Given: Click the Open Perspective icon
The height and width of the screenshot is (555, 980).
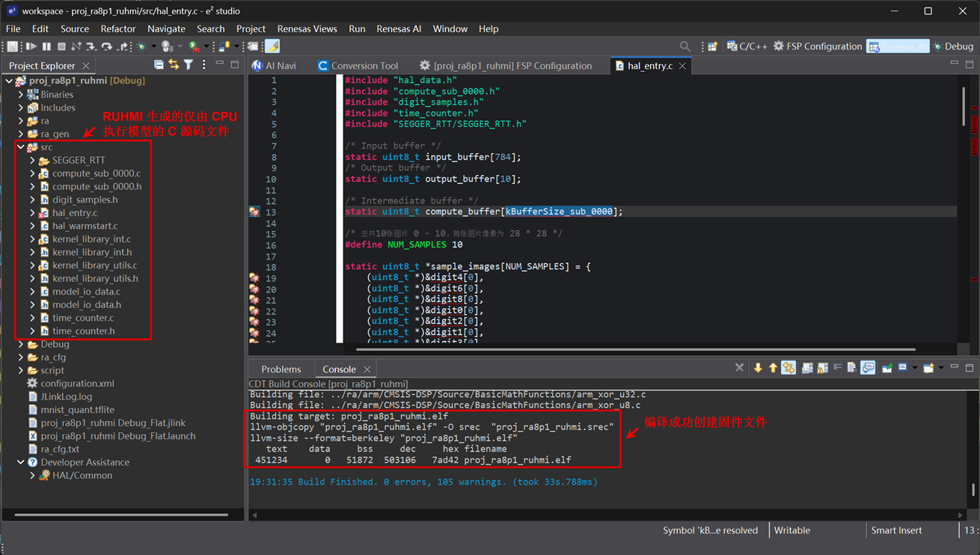Looking at the screenshot, I should pos(713,46).
